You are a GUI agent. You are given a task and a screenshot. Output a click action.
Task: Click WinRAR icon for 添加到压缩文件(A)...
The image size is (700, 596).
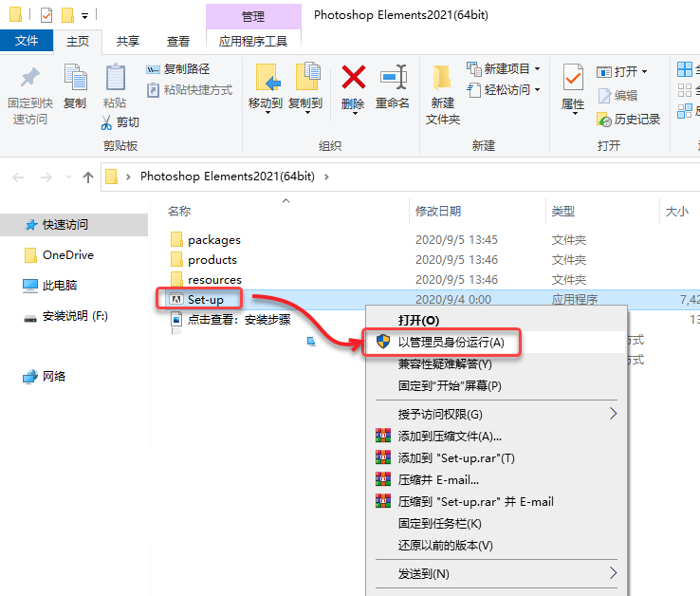point(383,436)
